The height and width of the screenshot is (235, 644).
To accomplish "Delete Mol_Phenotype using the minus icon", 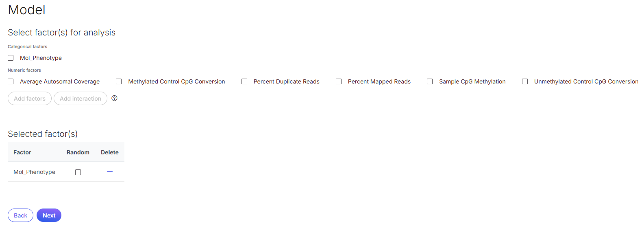I will click(x=110, y=171).
